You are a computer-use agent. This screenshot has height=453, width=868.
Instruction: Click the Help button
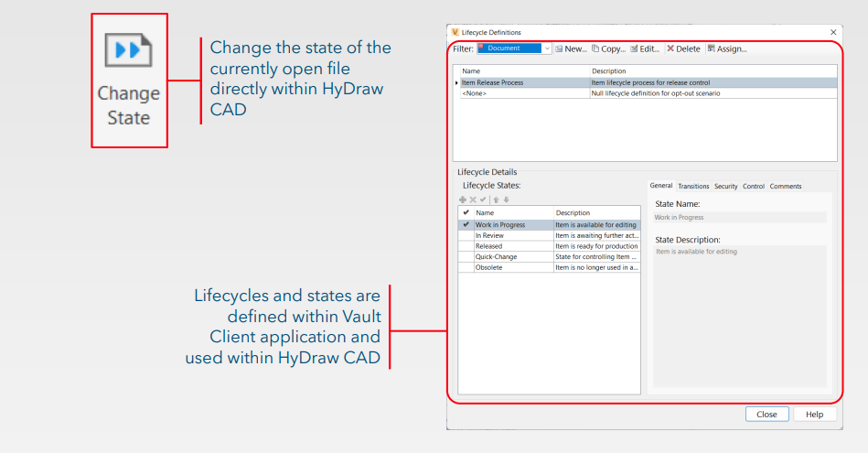tap(814, 415)
